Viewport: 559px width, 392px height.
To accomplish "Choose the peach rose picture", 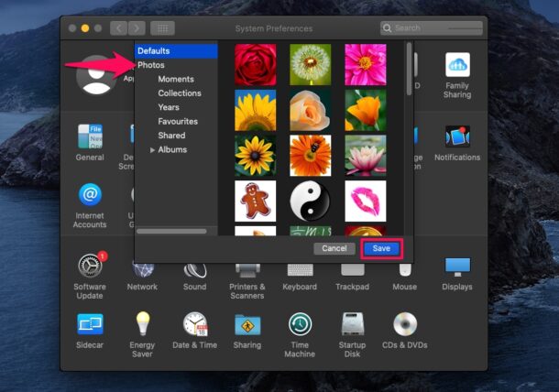I will click(x=311, y=110).
